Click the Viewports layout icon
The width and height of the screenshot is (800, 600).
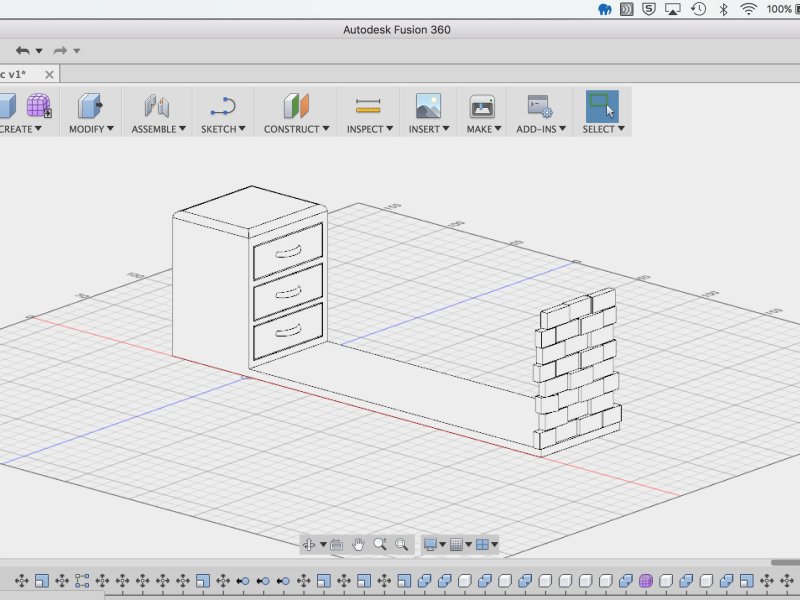(x=482, y=544)
